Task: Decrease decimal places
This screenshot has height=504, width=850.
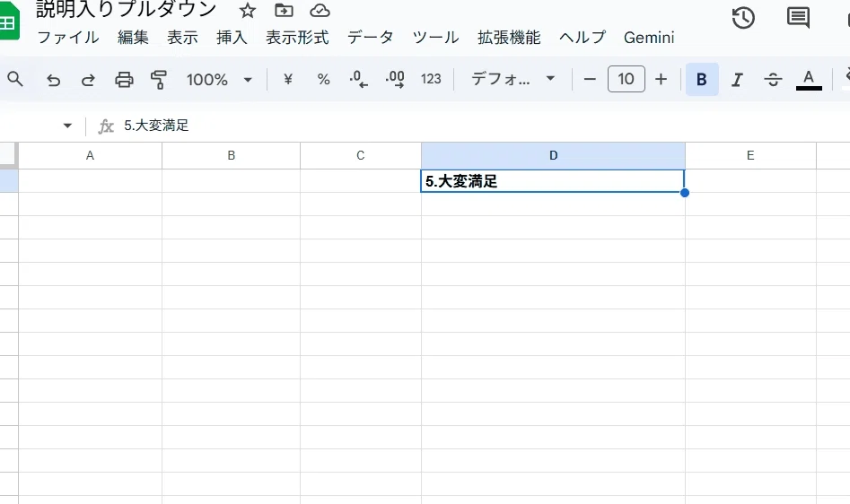Action: click(358, 79)
